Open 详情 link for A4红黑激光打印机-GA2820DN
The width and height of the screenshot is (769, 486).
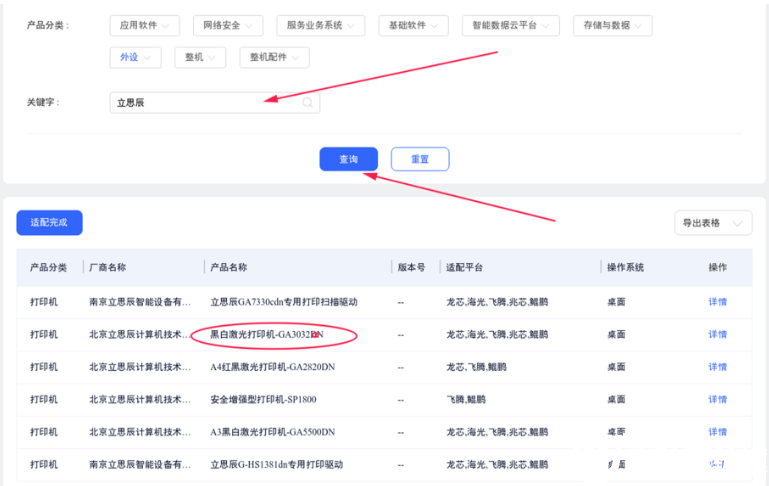[717, 367]
